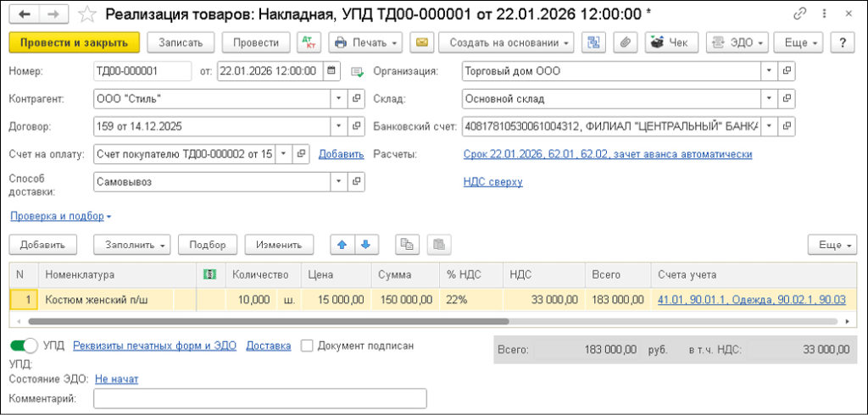Toggle the УПД switch
Image resolution: width=868 pixels, height=415 pixels.
click(24, 346)
